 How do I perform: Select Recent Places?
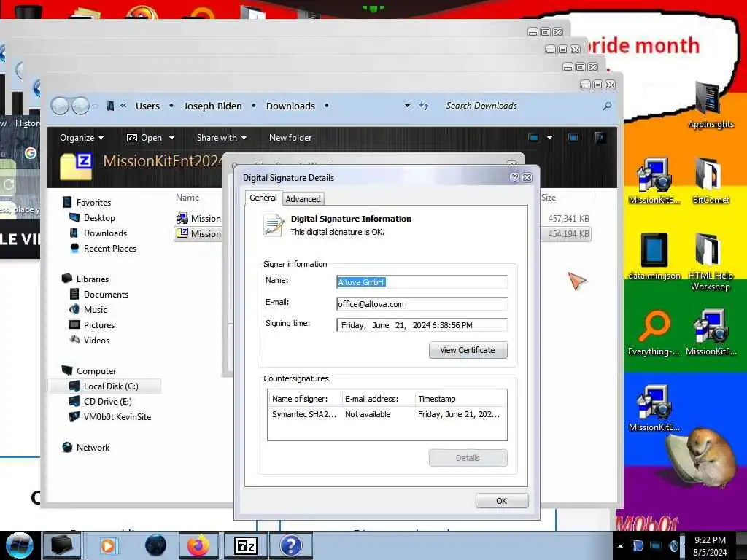coord(110,248)
